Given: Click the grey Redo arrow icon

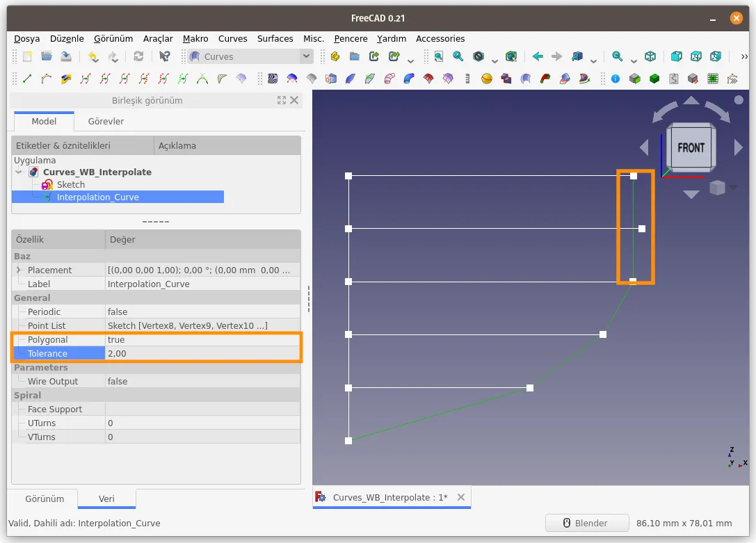Looking at the screenshot, I should coord(113,56).
